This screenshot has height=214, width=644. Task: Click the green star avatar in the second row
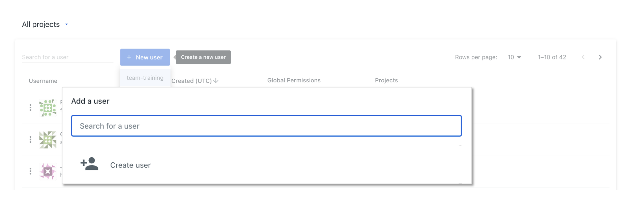(x=48, y=139)
